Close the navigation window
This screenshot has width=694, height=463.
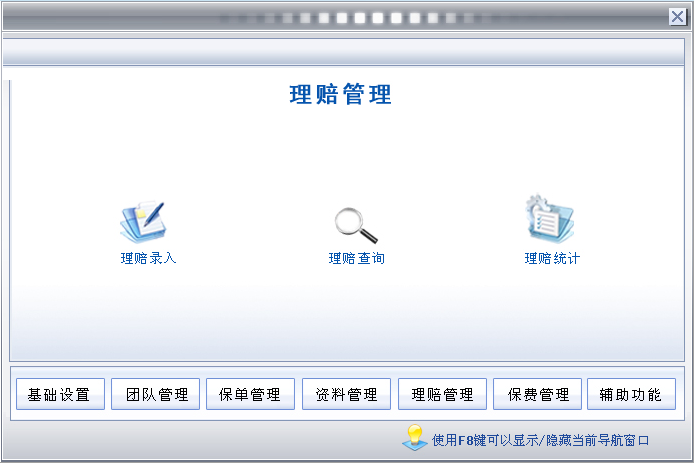click(x=677, y=17)
